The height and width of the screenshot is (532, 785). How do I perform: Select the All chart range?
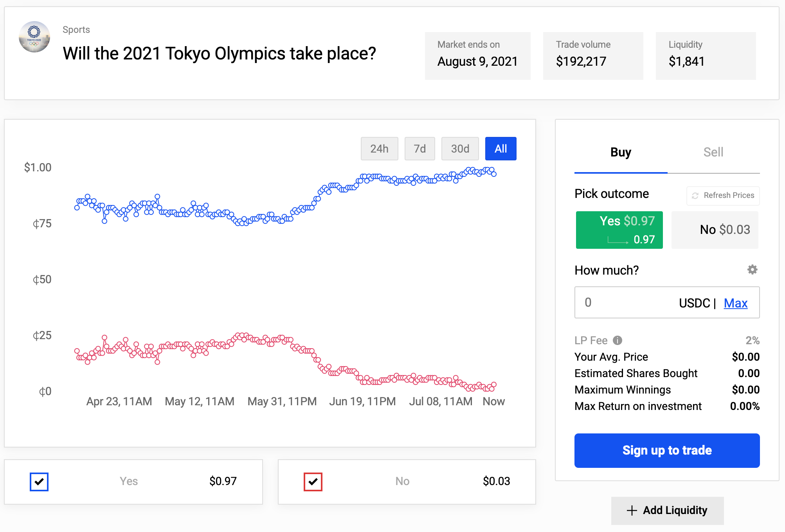click(501, 149)
